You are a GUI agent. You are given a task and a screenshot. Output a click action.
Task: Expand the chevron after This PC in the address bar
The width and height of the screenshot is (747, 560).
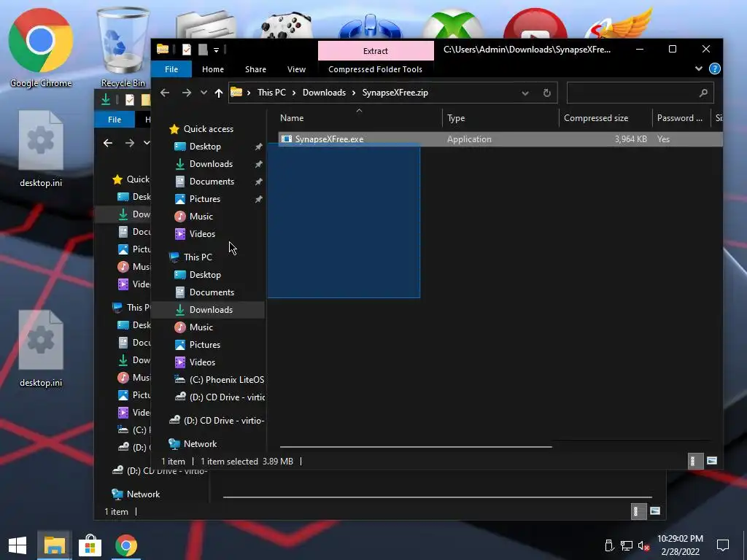click(x=294, y=93)
